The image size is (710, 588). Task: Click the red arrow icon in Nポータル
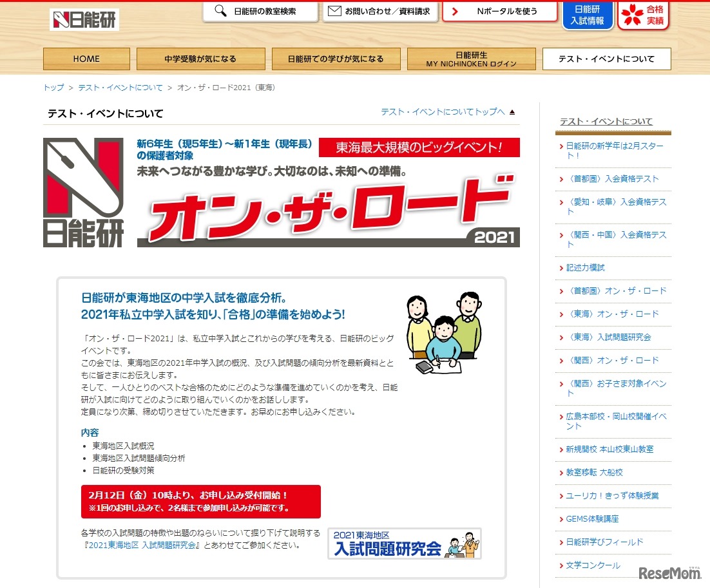[455, 12]
